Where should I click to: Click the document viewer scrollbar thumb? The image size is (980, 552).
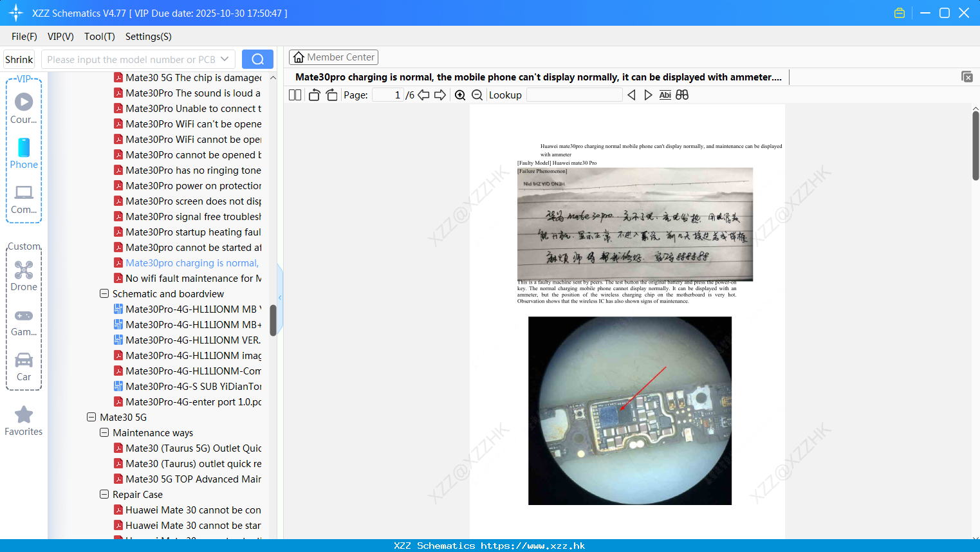(975, 146)
